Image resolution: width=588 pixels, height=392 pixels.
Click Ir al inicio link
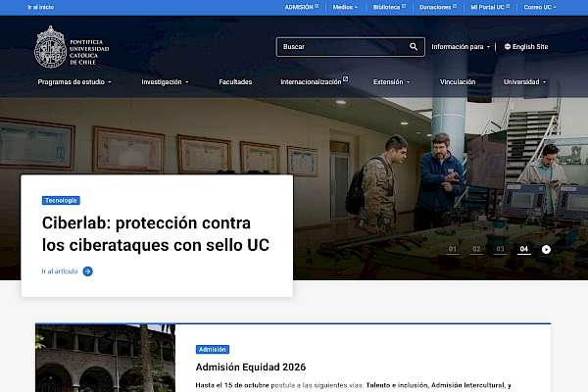coord(41,7)
